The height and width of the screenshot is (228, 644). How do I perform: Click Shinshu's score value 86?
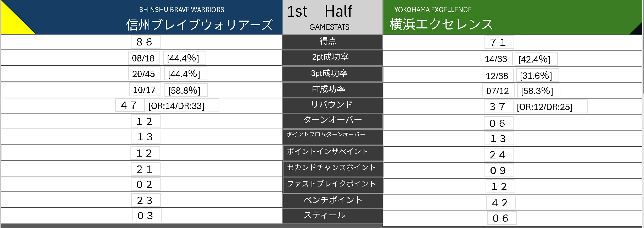point(145,42)
